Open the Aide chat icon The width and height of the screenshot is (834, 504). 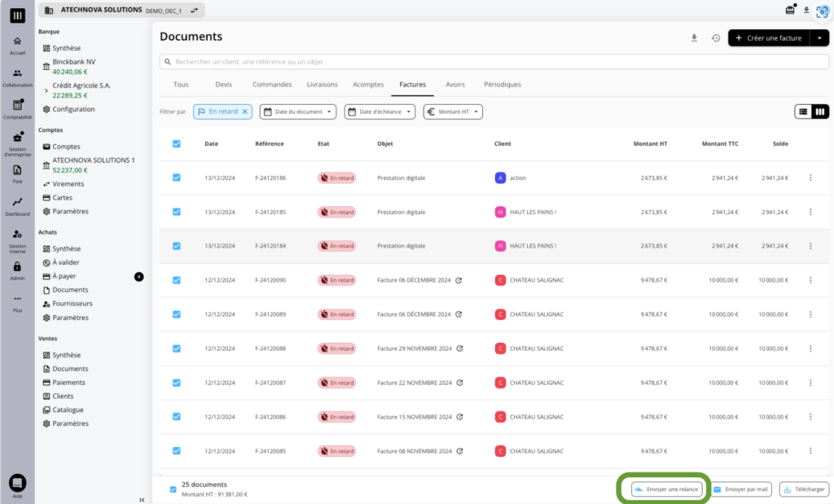click(18, 483)
